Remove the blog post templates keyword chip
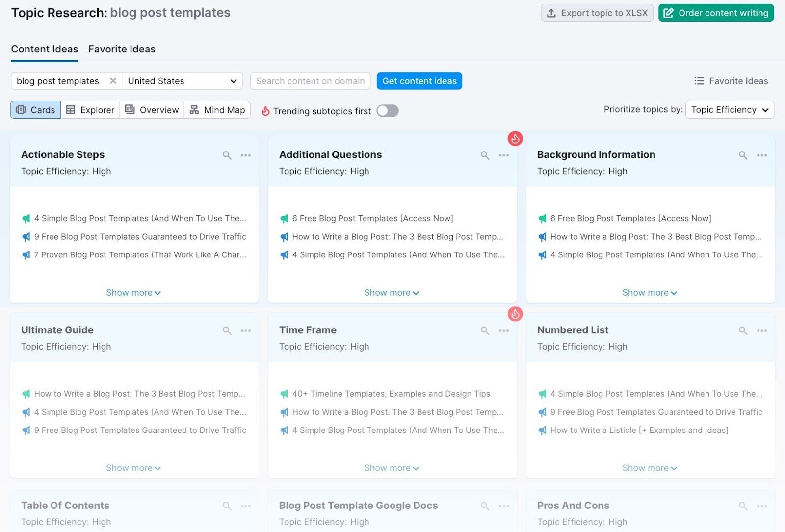 [113, 81]
